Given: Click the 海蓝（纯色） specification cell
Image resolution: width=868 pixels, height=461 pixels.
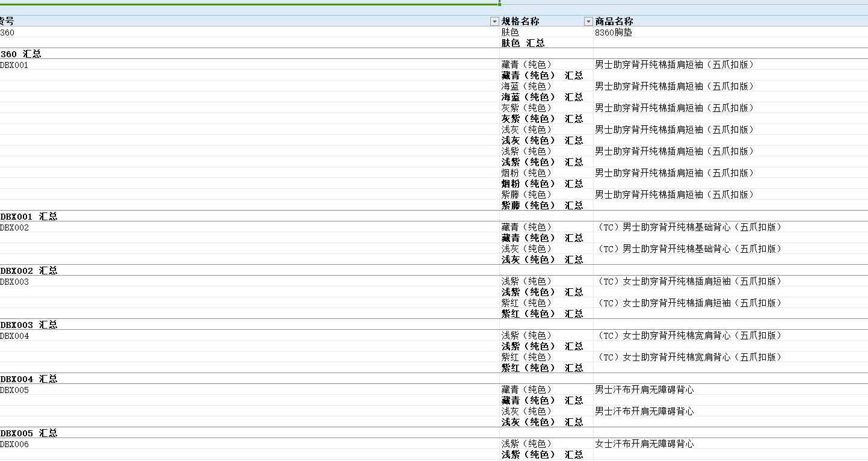Looking at the screenshot, I should point(526,87).
